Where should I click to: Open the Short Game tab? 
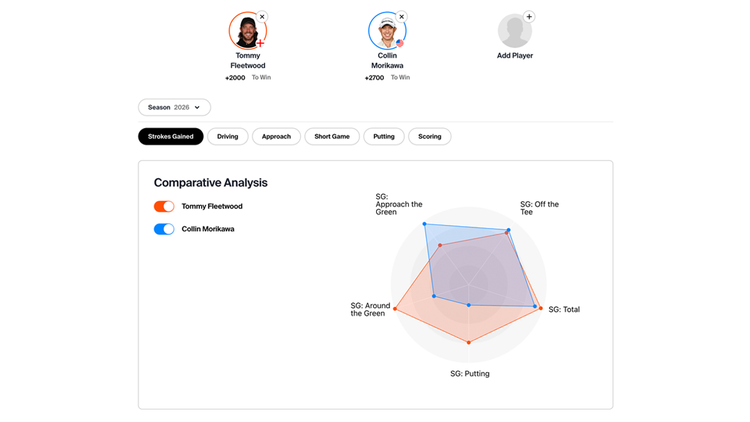(332, 136)
